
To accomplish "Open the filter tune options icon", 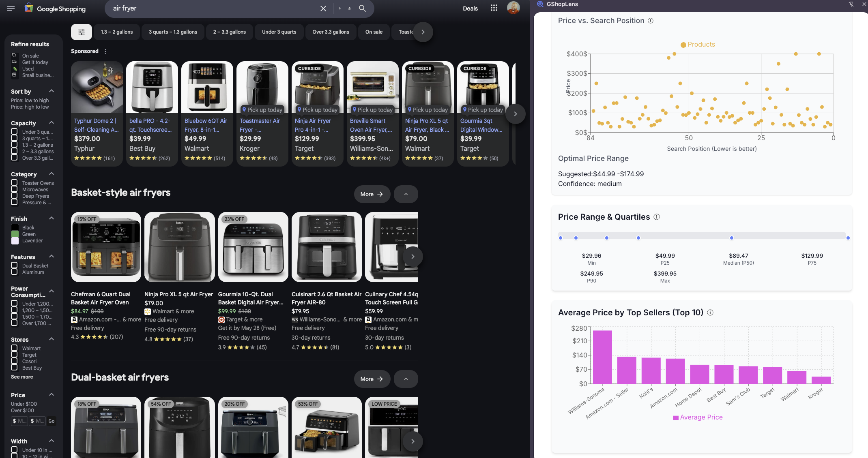I will coord(82,32).
